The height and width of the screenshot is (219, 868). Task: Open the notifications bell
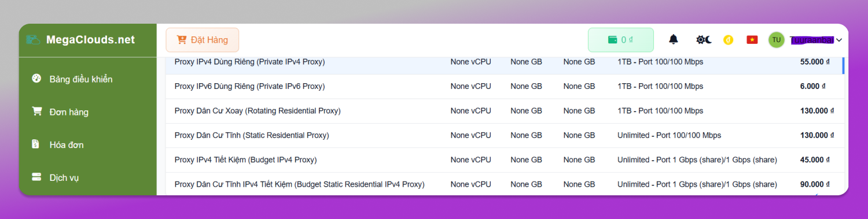(x=673, y=40)
